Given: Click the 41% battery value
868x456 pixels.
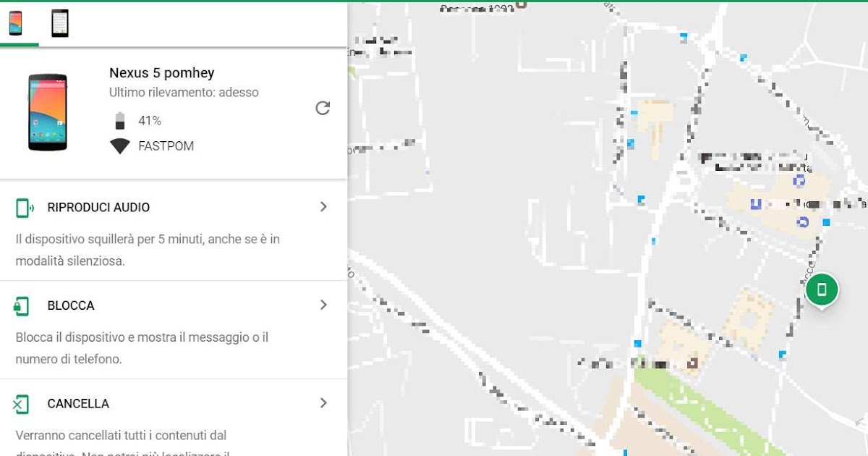Looking at the screenshot, I should (x=150, y=121).
